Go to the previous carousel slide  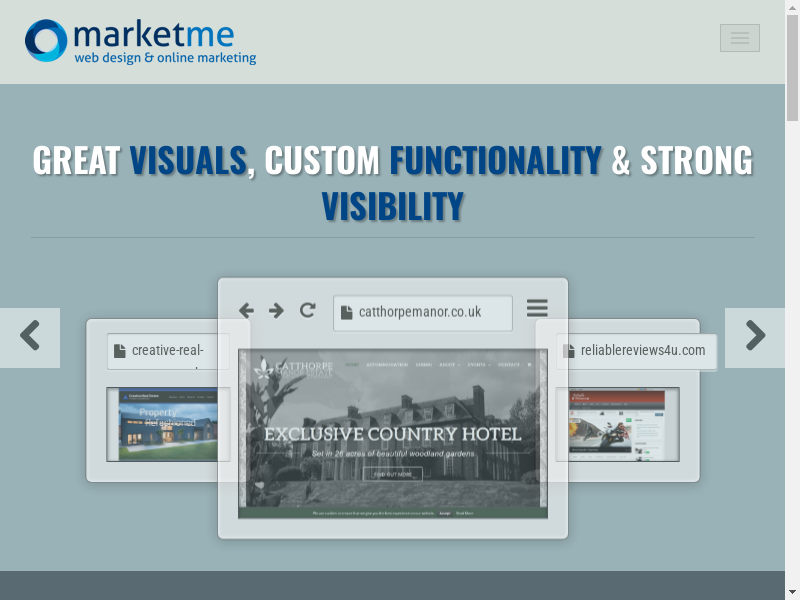(30, 337)
